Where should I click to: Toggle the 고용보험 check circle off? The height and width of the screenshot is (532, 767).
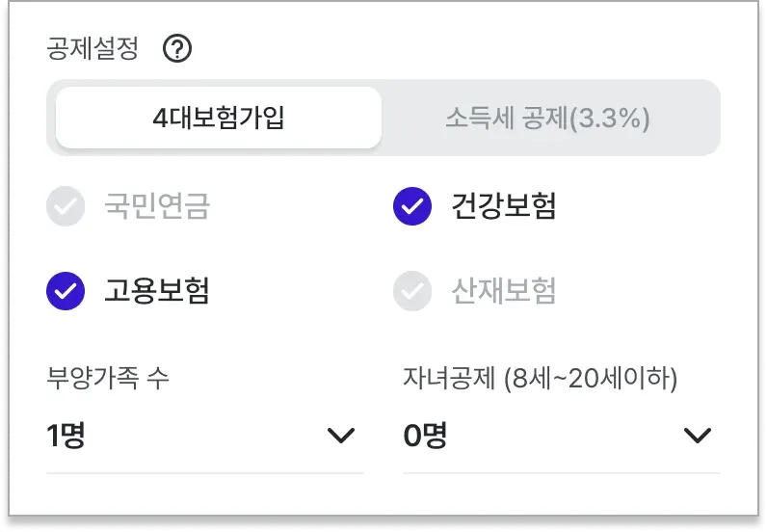(66, 291)
